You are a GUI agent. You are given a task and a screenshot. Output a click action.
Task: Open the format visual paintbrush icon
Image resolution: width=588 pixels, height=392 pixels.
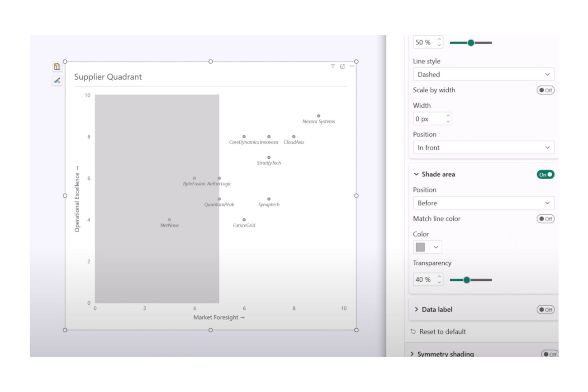tap(57, 81)
